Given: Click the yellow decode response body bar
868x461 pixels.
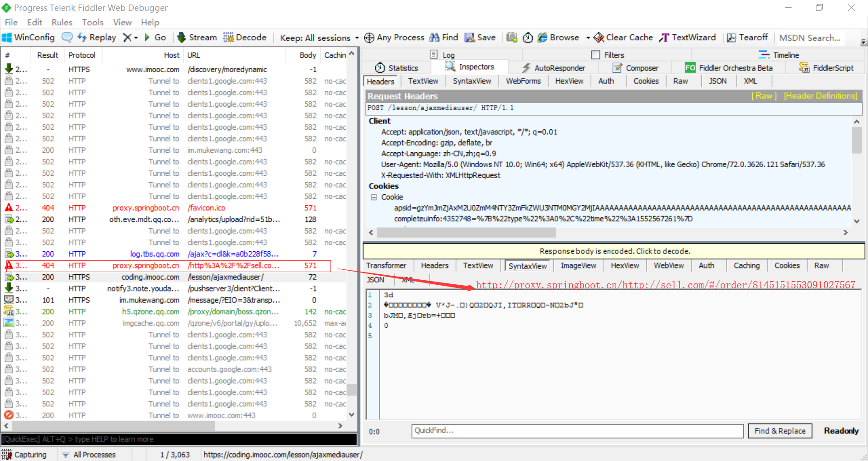Looking at the screenshot, I should tap(614, 251).
